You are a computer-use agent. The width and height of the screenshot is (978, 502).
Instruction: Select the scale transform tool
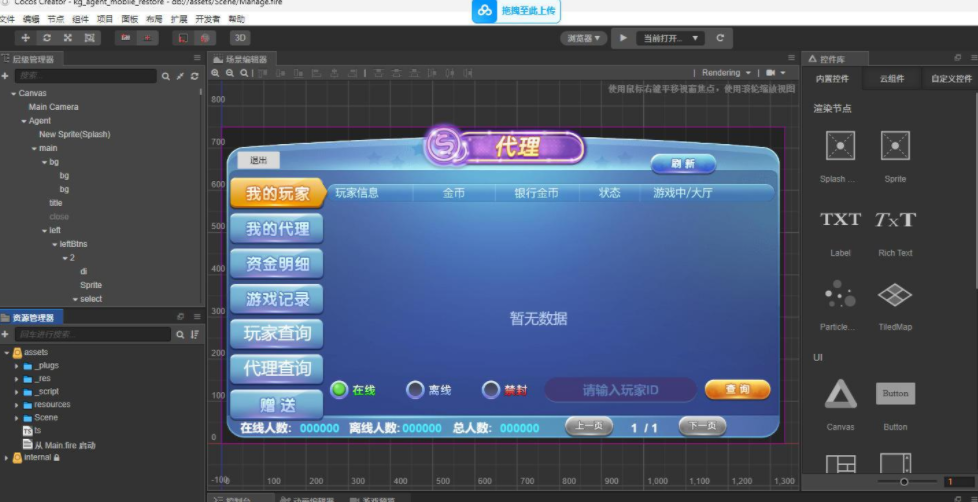click(x=68, y=38)
